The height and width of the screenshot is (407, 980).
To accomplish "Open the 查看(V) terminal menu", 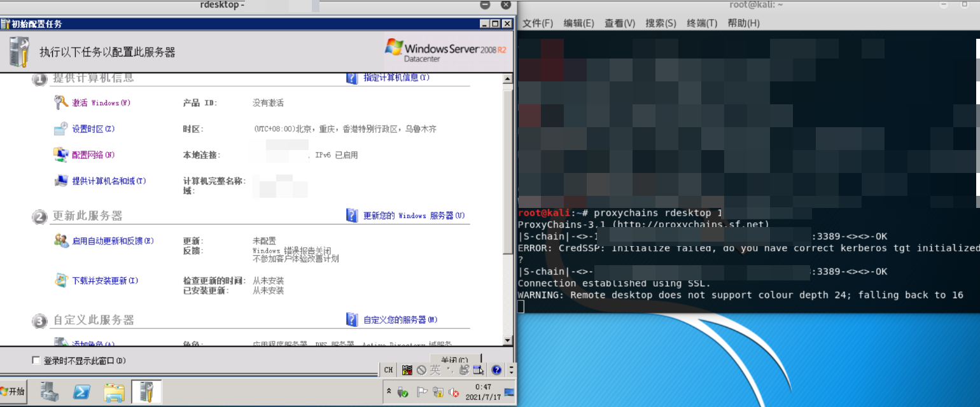I will [x=620, y=23].
